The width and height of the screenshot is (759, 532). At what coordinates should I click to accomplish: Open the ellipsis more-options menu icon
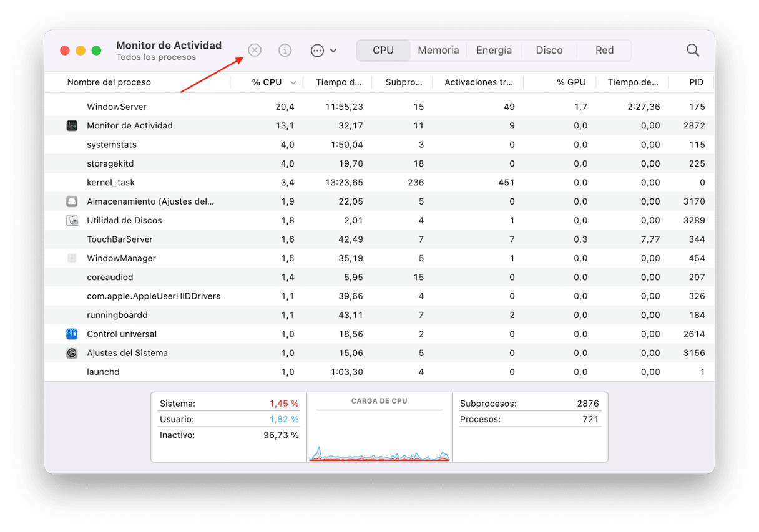pyautogui.click(x=318, y=51)
